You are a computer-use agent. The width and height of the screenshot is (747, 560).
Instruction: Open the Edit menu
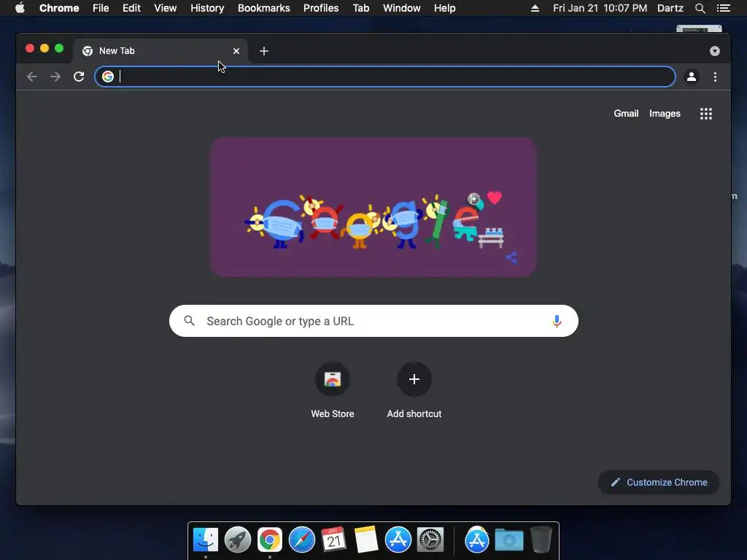click(131, 8)
